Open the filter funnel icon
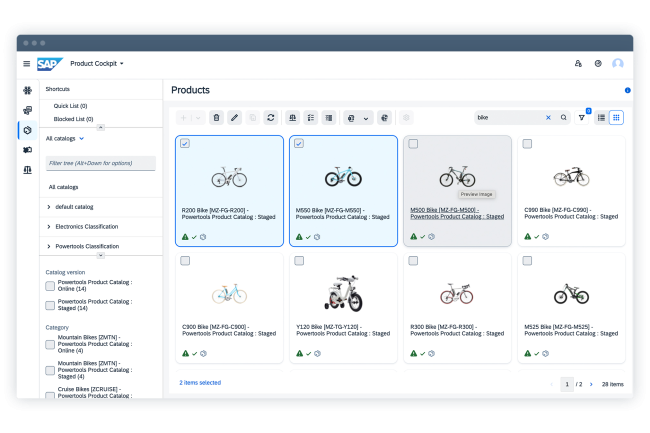The height and width of the screenshot is (433, 650). (x=582, y=117)
